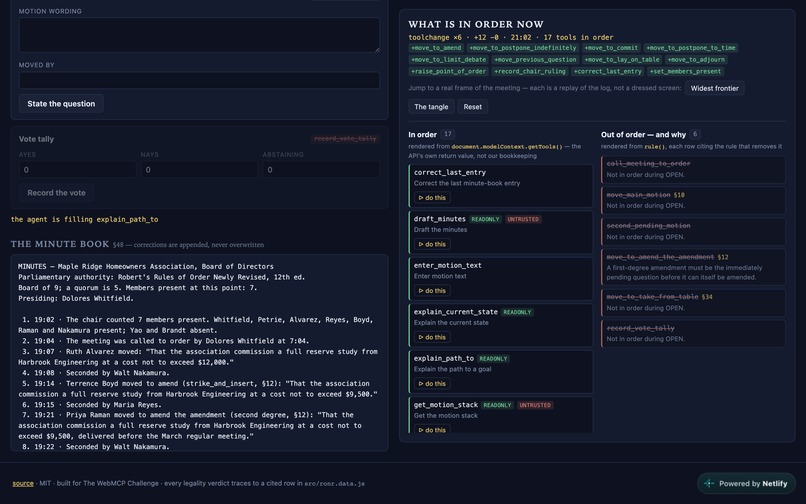Click the toolchange ×6 status line

click(x=510, y=37)
